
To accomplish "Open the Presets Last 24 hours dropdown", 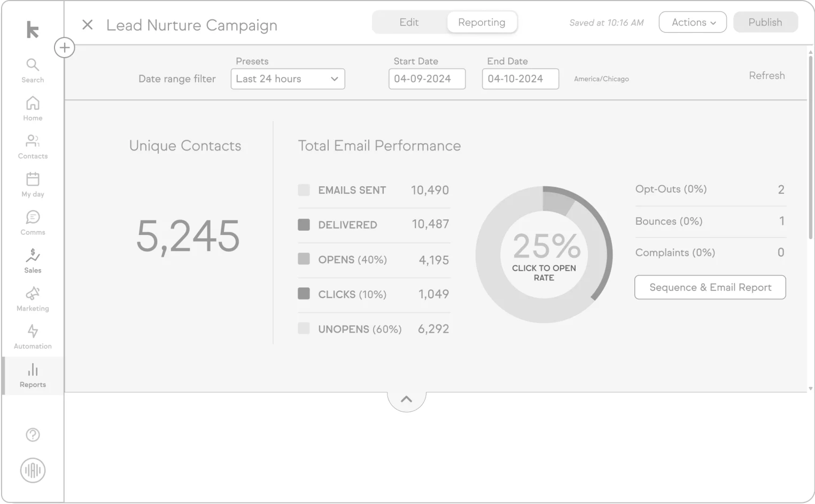I will click(288, 79).
